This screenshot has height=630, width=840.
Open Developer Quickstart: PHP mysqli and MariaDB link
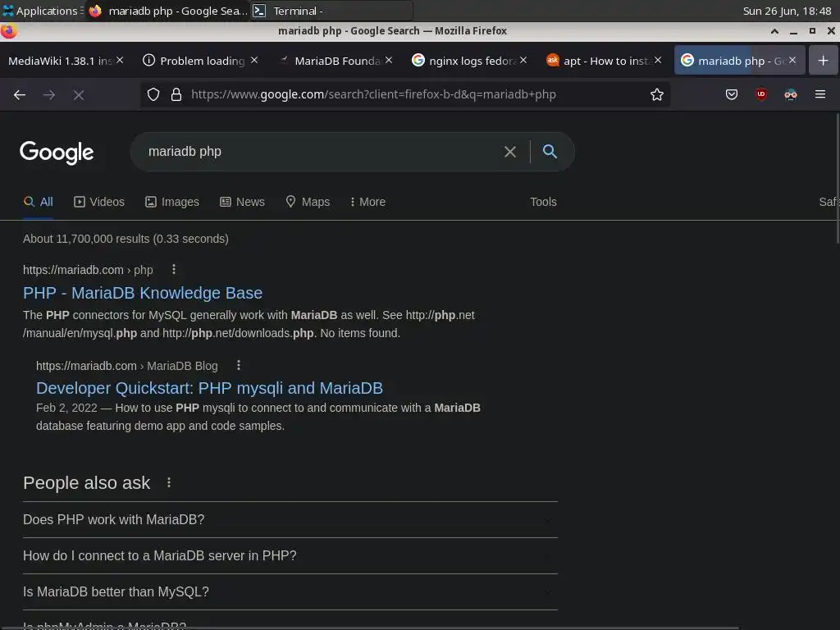(209, 388)
